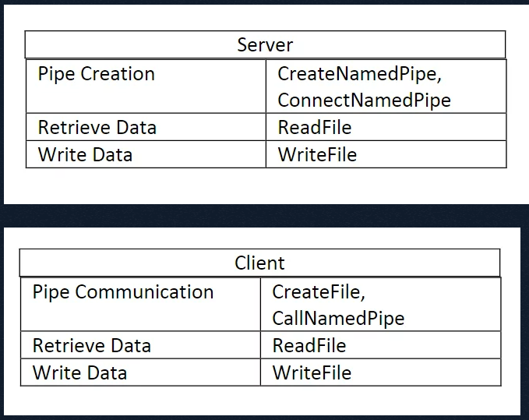529x420 pixels.
Task: Click the Client table header
Action: pyautogui.click(x=259, y=263)
